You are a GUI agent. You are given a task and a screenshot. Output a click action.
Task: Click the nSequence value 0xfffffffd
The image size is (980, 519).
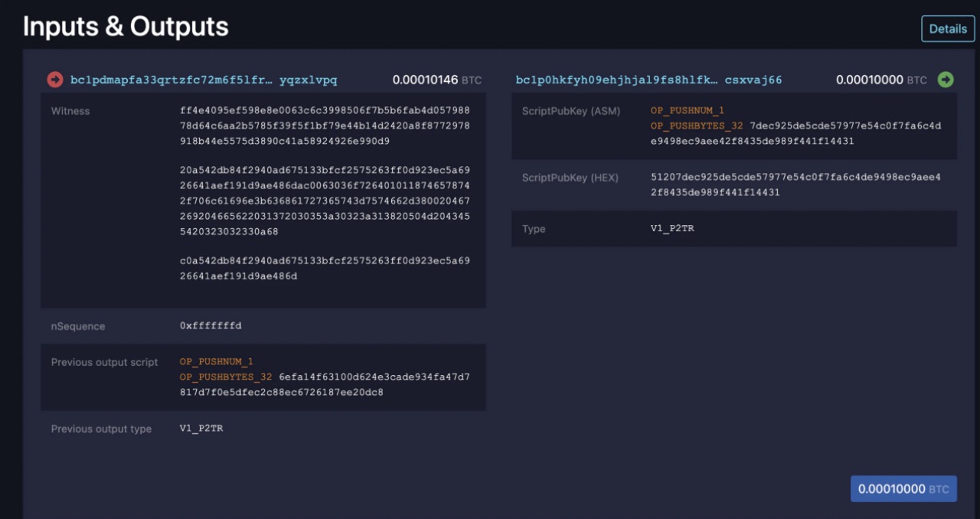click(211, 325)
